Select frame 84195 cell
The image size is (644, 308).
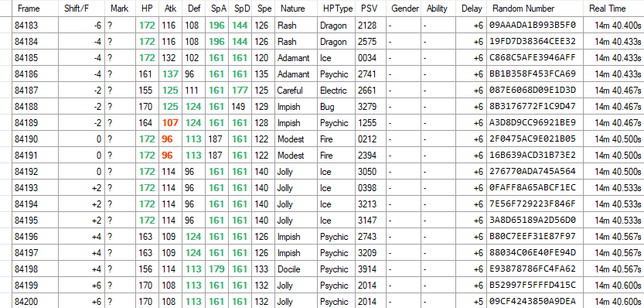(x=35, y=221)
